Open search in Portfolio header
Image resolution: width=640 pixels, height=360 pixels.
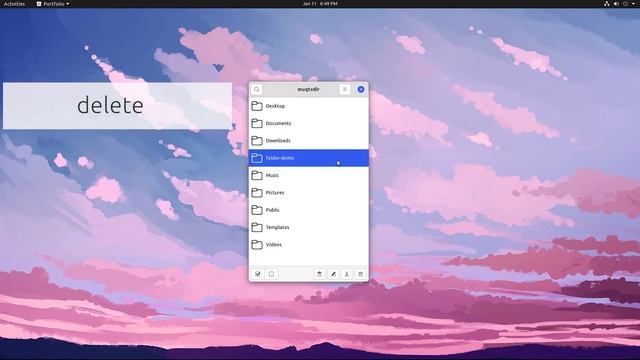pyautogui.click(x=257, y=89)
